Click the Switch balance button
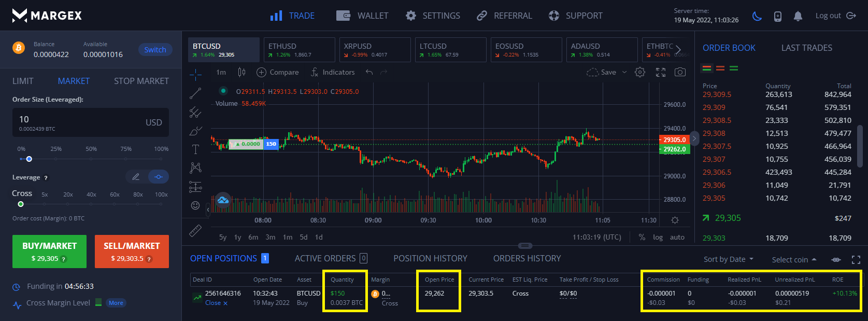 point(155,50)
